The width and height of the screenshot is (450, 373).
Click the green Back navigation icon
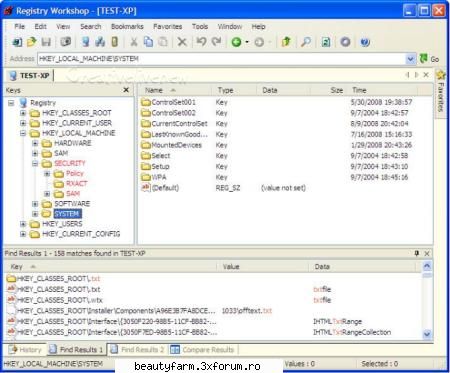(x=236, y=42)
